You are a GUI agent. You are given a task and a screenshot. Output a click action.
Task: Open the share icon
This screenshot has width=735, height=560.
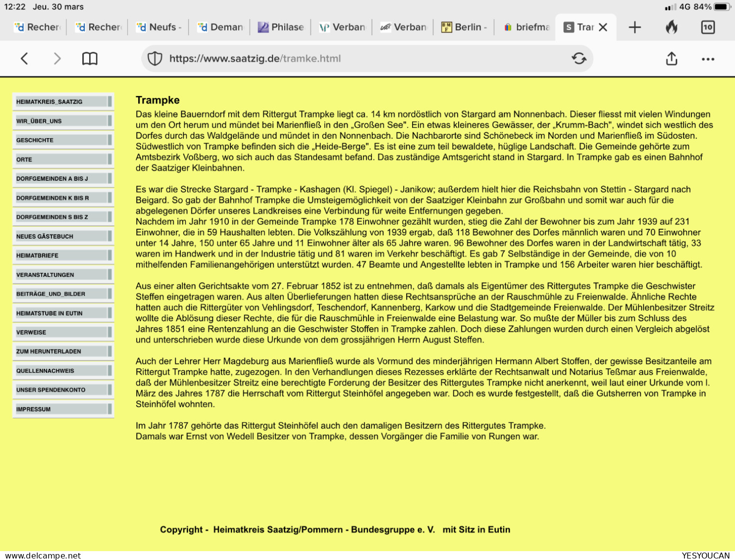click(672, 58)
